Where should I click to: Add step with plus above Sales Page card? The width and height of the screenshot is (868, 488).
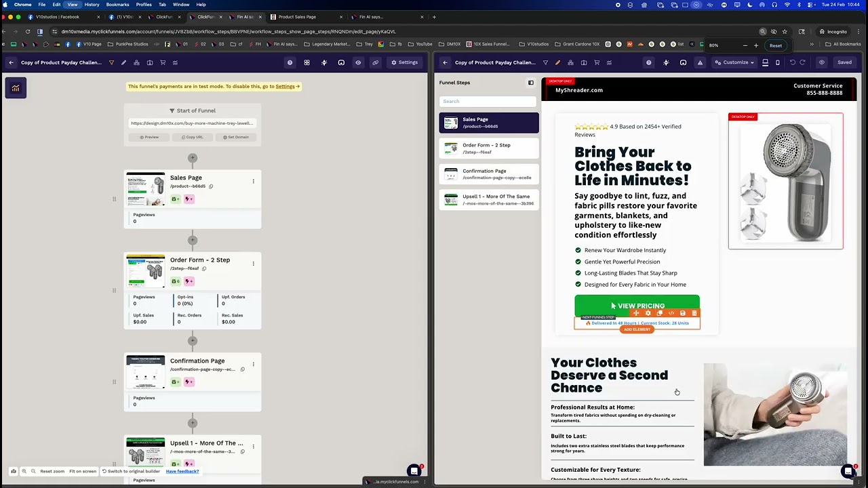pos(193,158)
